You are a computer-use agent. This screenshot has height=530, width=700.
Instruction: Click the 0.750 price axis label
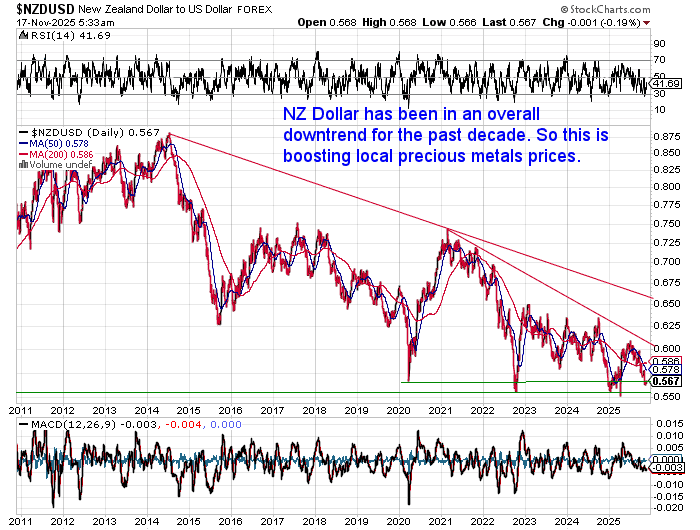(667, 224)
